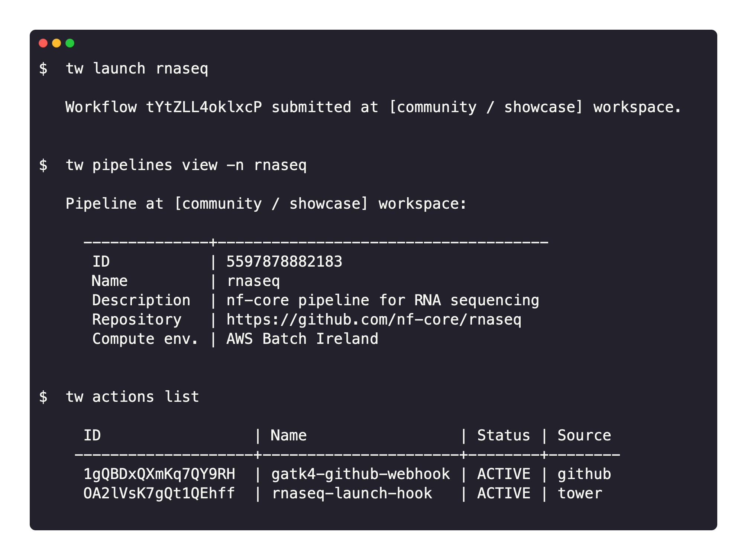Screen dimensions: 747x560
Task: Click the GitHub nf-core/rnaseq repository URL
Action: point(374,320)
